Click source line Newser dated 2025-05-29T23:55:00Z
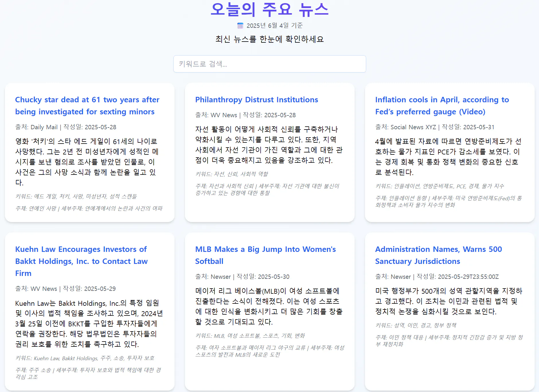 pos(437,277)
